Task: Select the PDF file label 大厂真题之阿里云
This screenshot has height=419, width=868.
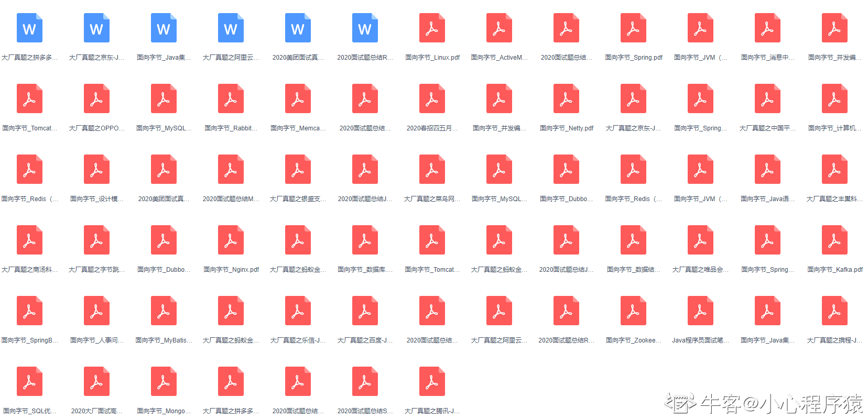Action: 499,340
